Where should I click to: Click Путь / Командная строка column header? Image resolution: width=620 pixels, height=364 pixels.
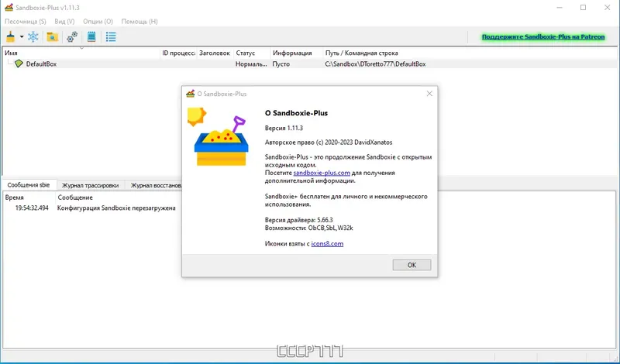coord(470,53)
